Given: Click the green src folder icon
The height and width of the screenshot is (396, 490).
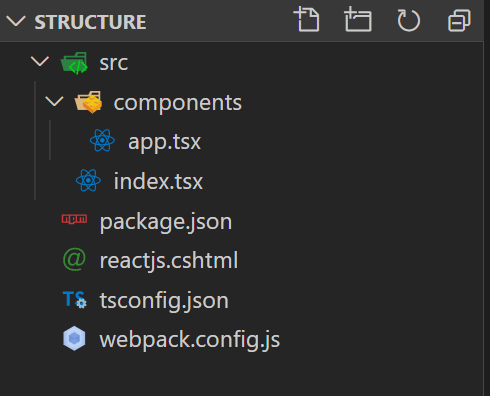Looking at the screenshot, I should point(74,63).
